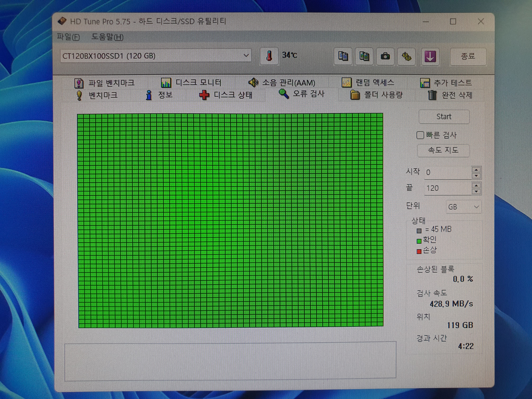The height and width of the screenshot is (399, 532).
Task: Click the 끝 input field showing 120
Action: (448, 188)
